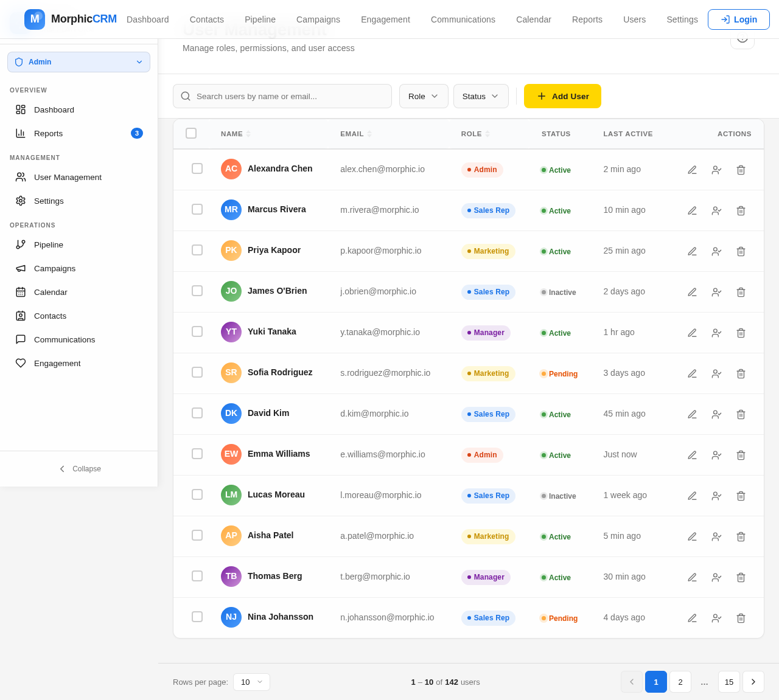Image resolution: width=779 pixels, height=700 pixels.
Task: Sort the table by Role column
Action: pos(475,134)
